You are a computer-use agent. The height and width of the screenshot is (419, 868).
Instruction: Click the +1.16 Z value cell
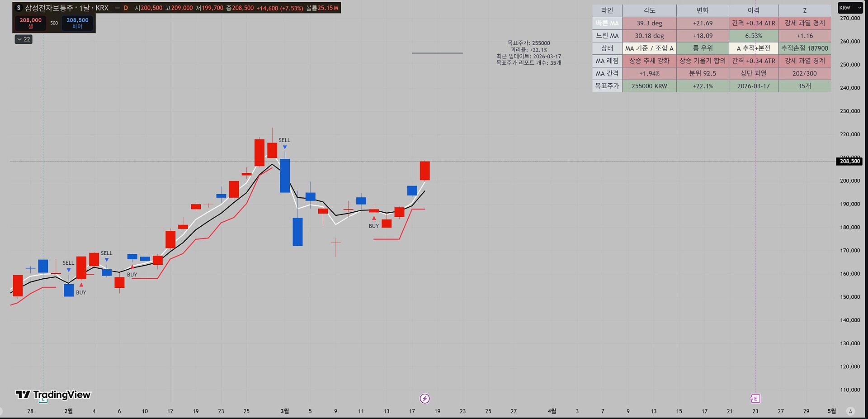click(805, 36)
